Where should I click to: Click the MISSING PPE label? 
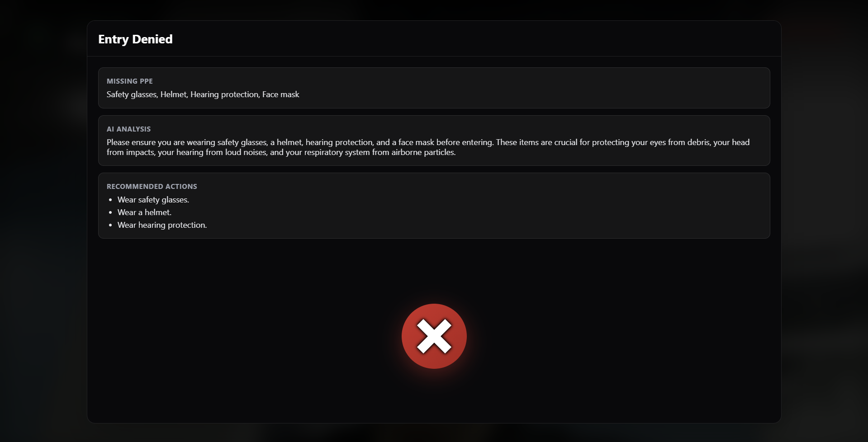(130, 81)
